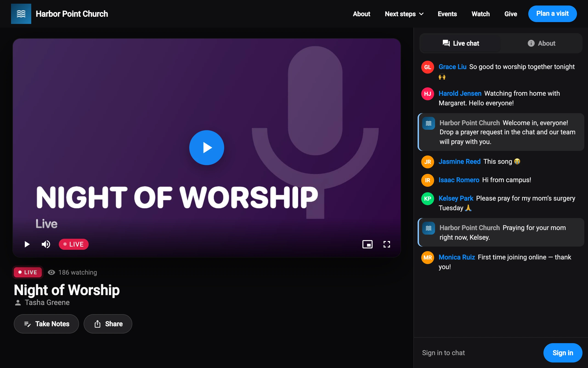Screen dimensions: 588x368
Task: Click the Sign in to chat field
Action: point(480,353)
